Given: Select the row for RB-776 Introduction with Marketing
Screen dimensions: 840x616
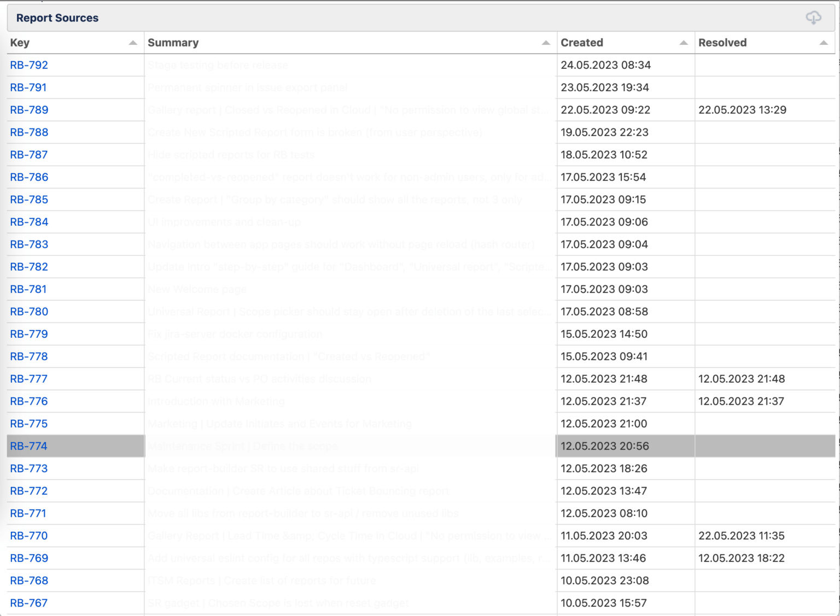Looking at the screenshot, I should click(x=350, y=401).
